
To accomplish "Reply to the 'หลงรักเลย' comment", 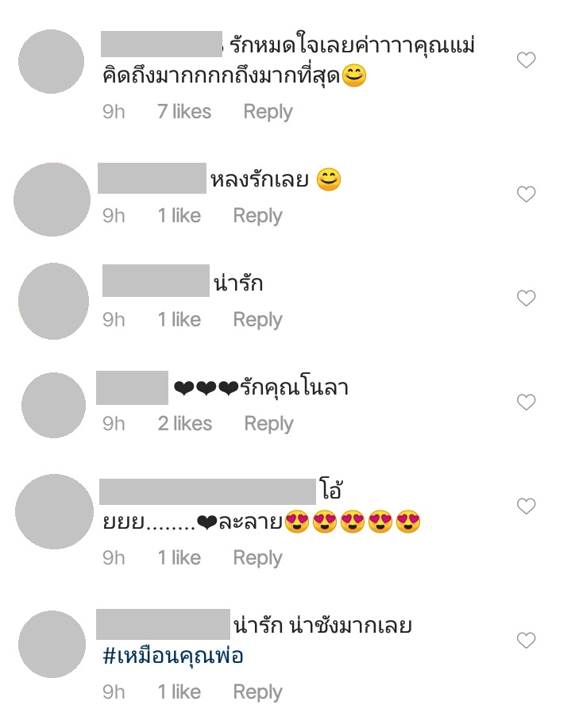I will coord(258,216).
